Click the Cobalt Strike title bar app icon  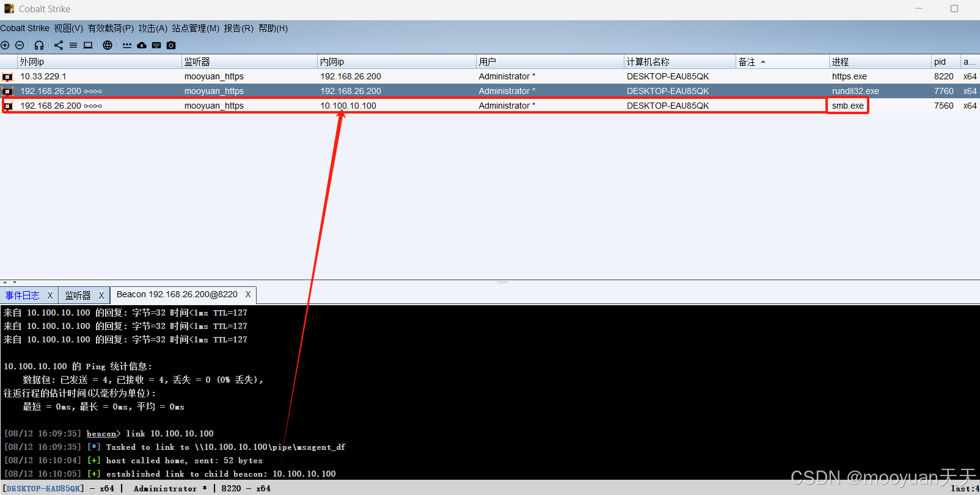pyautogui.click(x=9, y=9)
